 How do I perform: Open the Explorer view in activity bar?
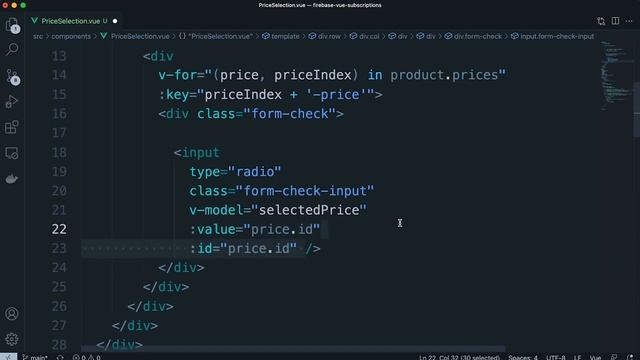12,25
